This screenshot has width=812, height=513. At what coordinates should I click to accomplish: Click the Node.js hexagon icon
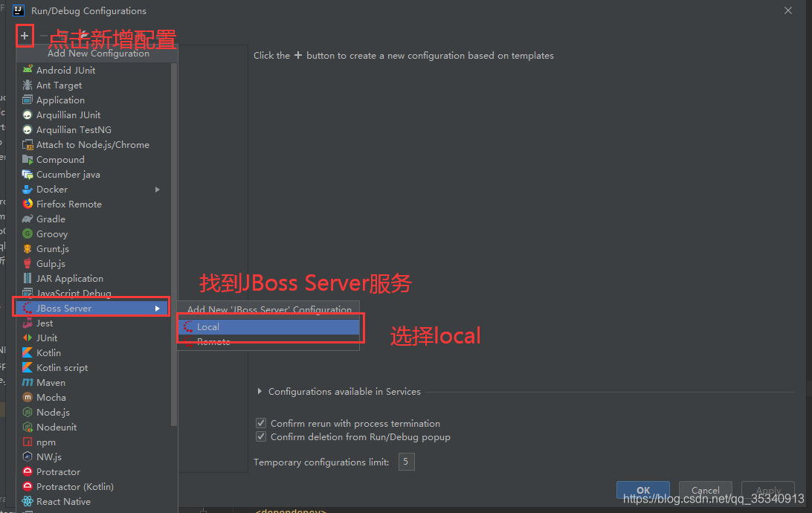point(28,412)
